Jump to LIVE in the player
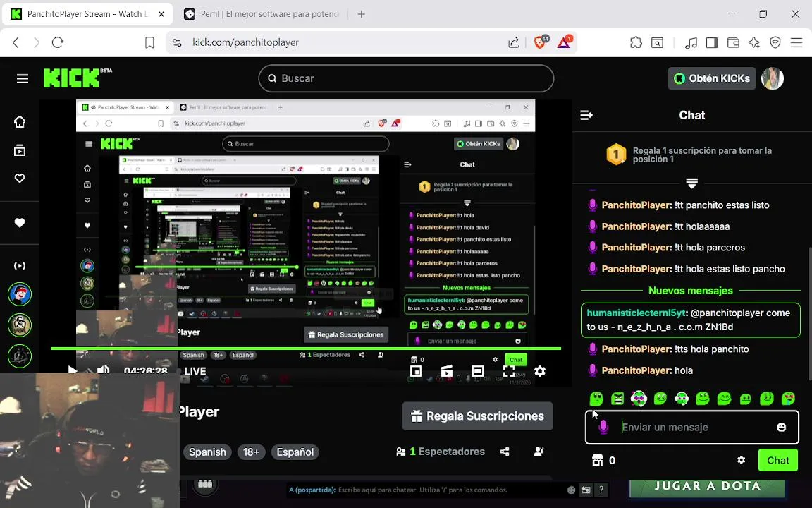The width and height of the screenshot is (812, 508). (x=195, y=371)
